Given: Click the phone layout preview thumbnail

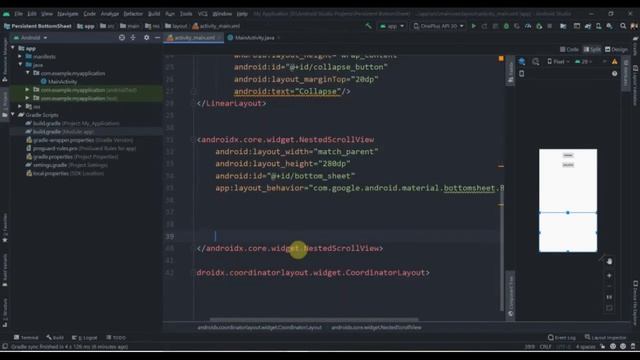Looking at the screenshot, I should tap(568, 200).
